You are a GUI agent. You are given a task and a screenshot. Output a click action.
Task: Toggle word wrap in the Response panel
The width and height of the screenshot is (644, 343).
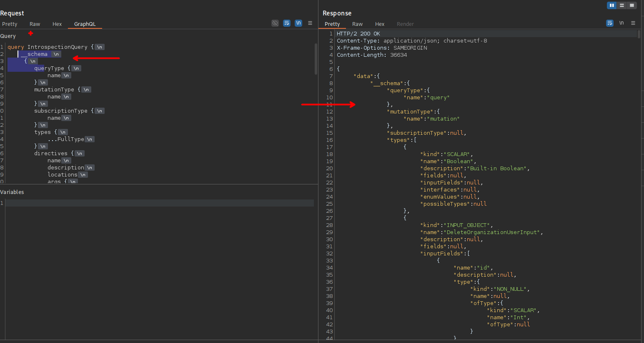(610, 23)
